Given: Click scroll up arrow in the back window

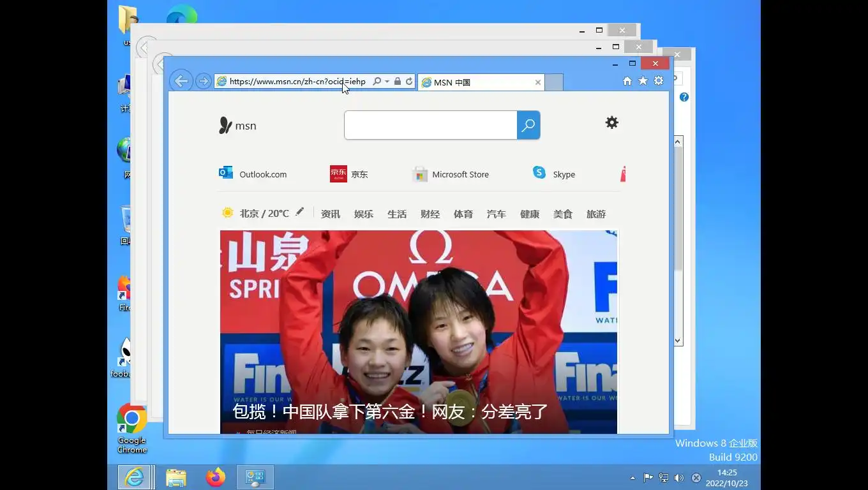Looking at the screenshot, I should [x=678, y=141].
